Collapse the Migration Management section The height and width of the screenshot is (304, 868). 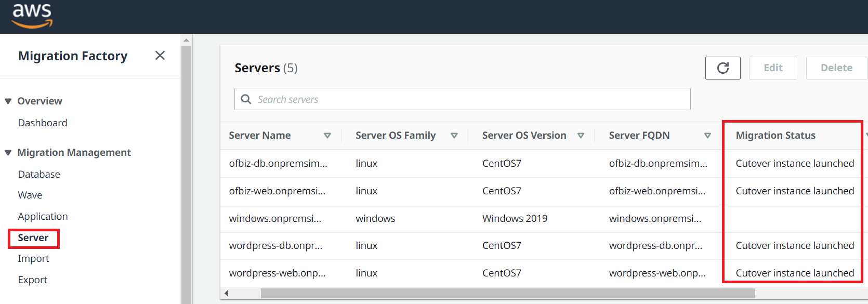(8, 153)
